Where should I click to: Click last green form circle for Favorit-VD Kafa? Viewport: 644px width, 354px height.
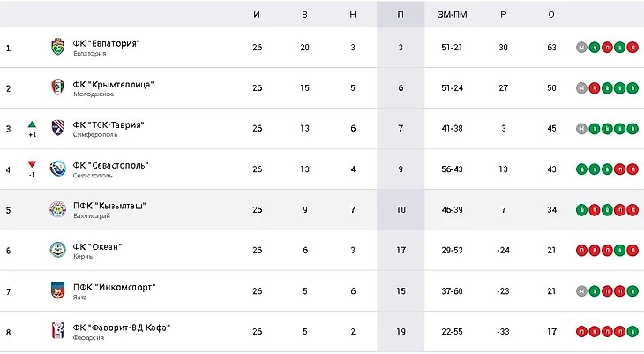(633, 332)
